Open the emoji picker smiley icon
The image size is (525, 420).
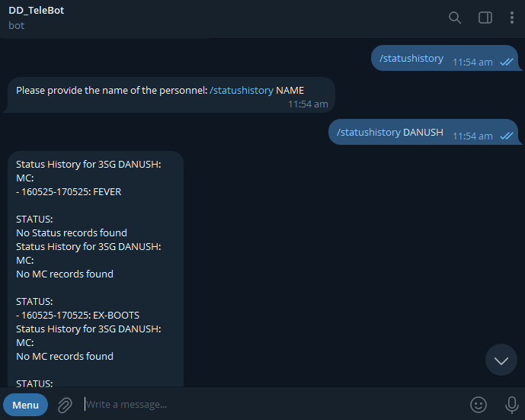click(x=478, y=405)
